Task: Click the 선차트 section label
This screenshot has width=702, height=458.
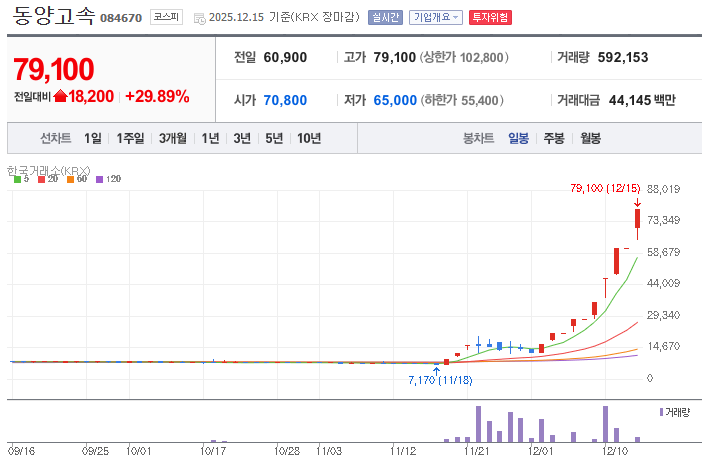Action: 56,138
